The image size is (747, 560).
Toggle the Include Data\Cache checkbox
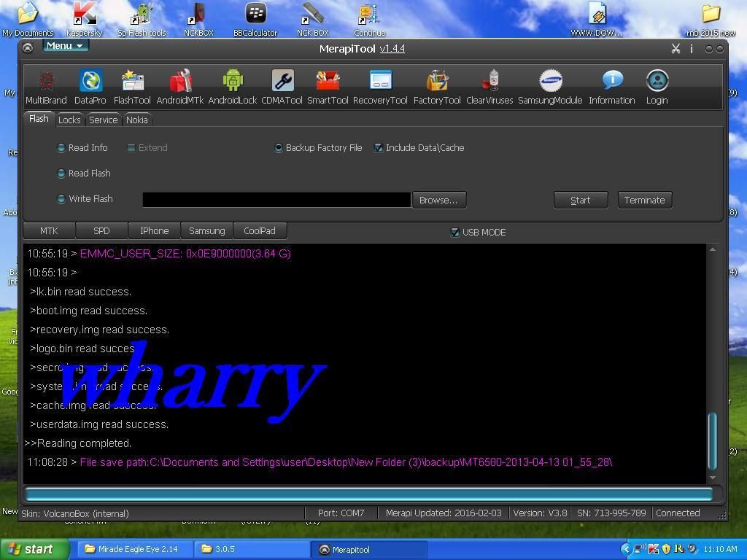click(379, 148)
